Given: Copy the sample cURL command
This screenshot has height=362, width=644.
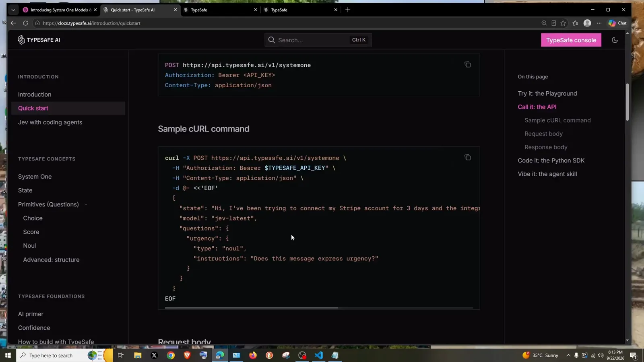Looking at the screenshot, I should (467, 158).
